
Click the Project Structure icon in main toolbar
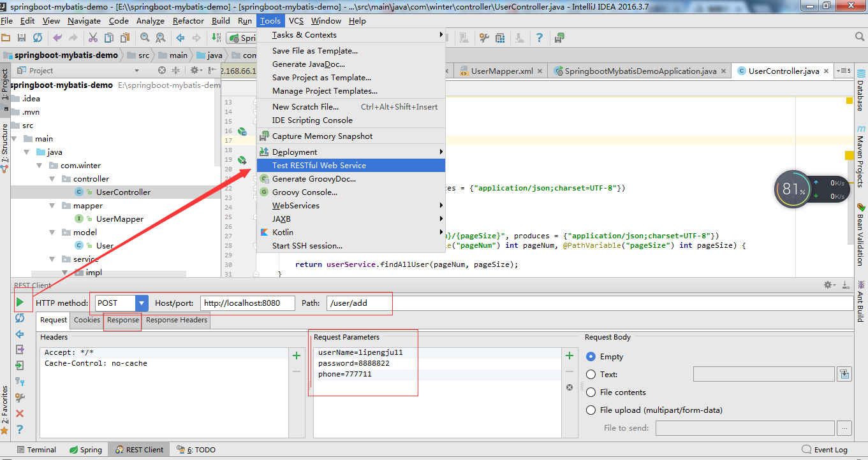pyautogui.click(x=501, y=38)
